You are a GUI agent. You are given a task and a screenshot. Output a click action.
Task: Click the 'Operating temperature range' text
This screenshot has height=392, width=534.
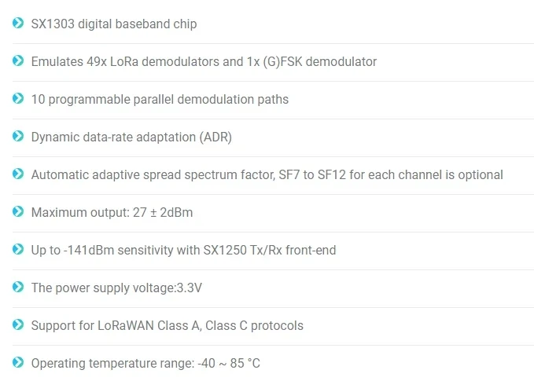[145, 364]
